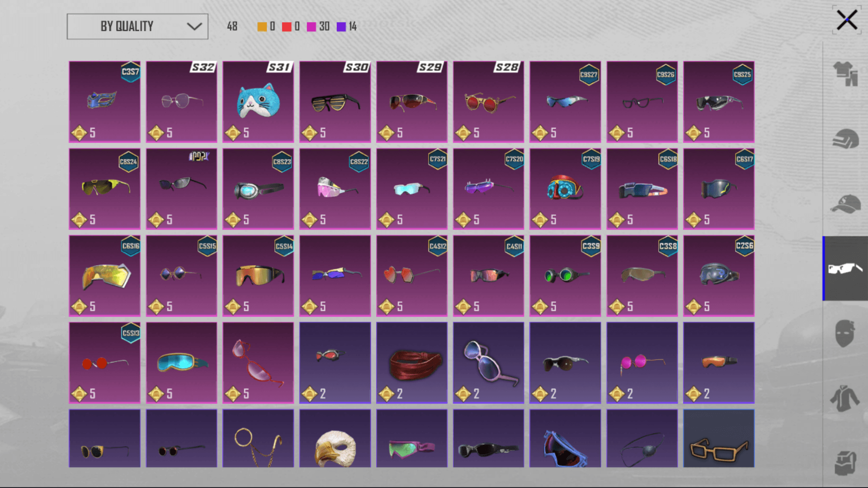This screenshot has width=868, height=488.
Task: Open the BY QUALITY sort dropdown
Action: click(x=137, y=26)
